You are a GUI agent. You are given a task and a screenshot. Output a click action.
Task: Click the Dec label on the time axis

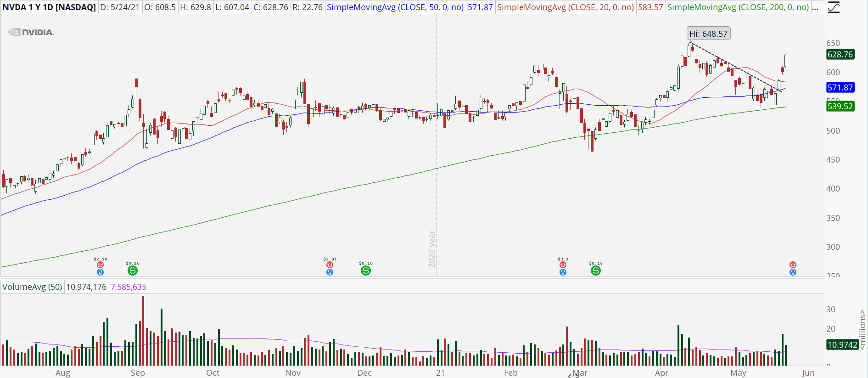(364, 372)
